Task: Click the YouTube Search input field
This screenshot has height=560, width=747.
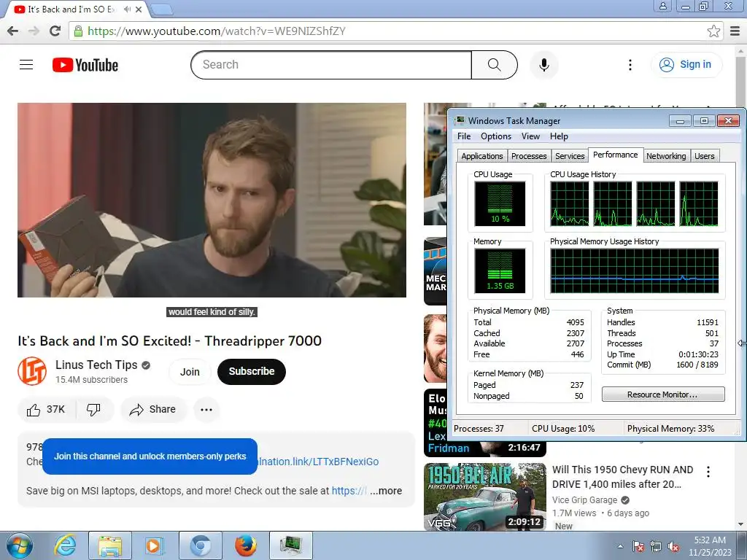Action: [x=332, y=65]
